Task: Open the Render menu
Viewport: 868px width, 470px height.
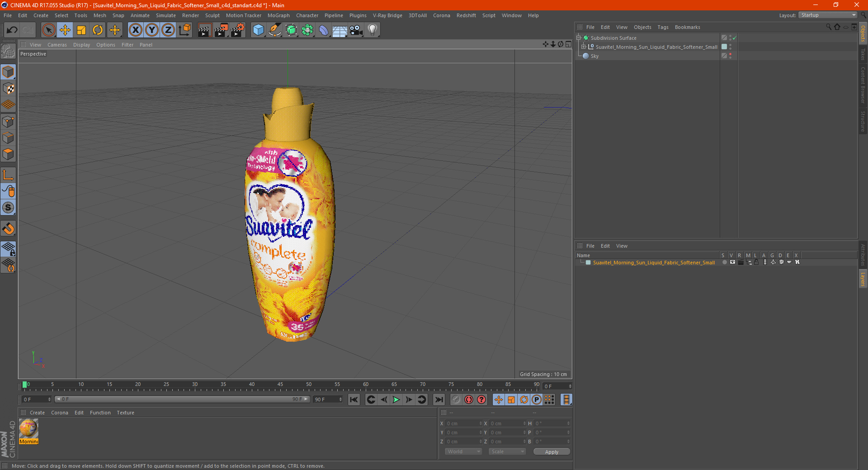Action: pyautogui.click(x=190, y=15)
